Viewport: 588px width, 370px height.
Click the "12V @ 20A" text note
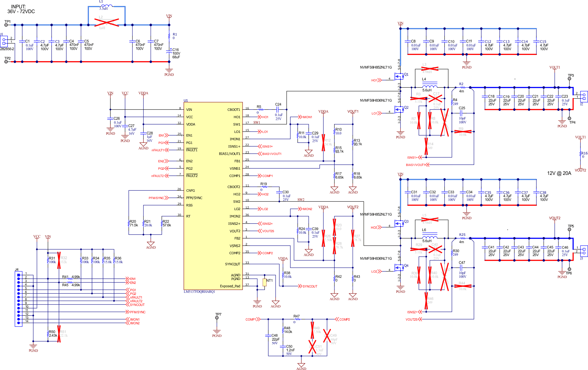(559, 173)
